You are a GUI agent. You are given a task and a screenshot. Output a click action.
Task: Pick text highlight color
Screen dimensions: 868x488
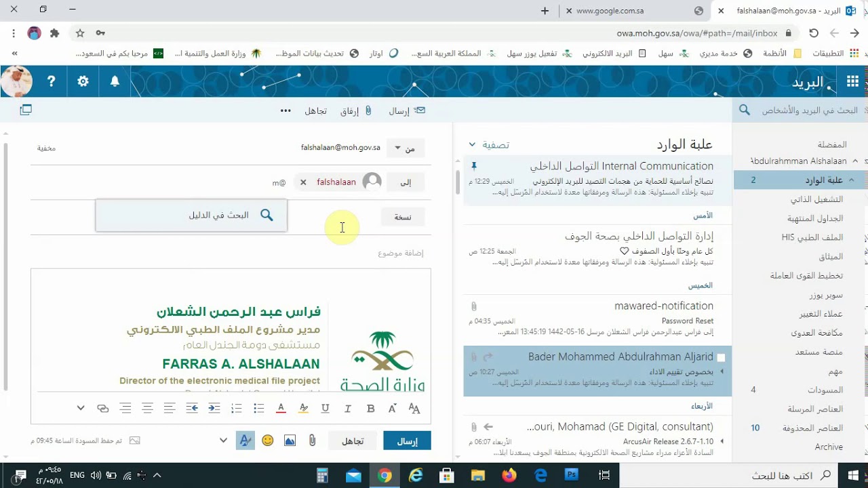[x=303, y=408]
